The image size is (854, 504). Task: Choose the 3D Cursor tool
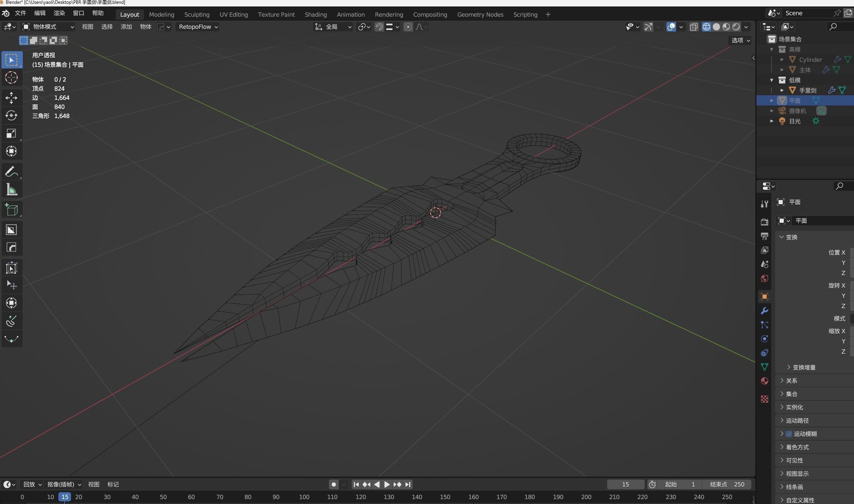click(11, 78)
